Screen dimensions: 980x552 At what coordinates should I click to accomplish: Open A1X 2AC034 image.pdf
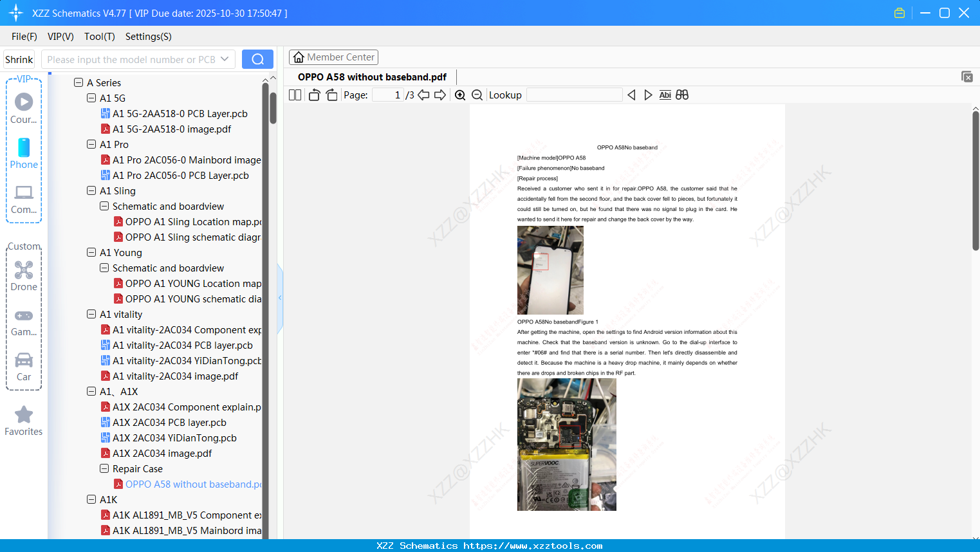coord(156,454)
